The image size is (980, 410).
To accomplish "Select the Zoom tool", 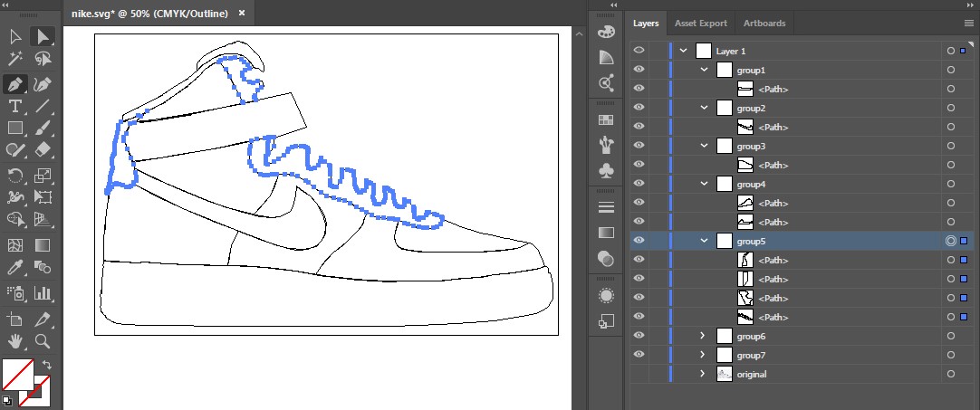I will coord(43,341).
